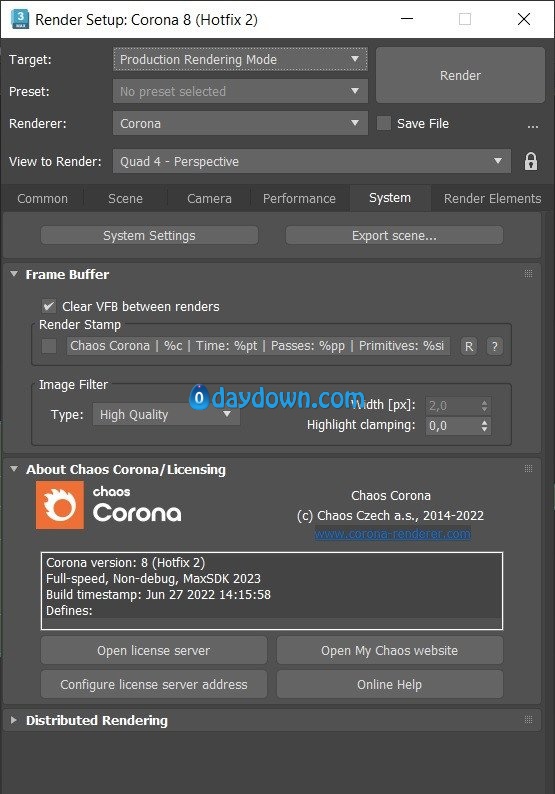
Task: Click Export scene... button
Action: 394,235
